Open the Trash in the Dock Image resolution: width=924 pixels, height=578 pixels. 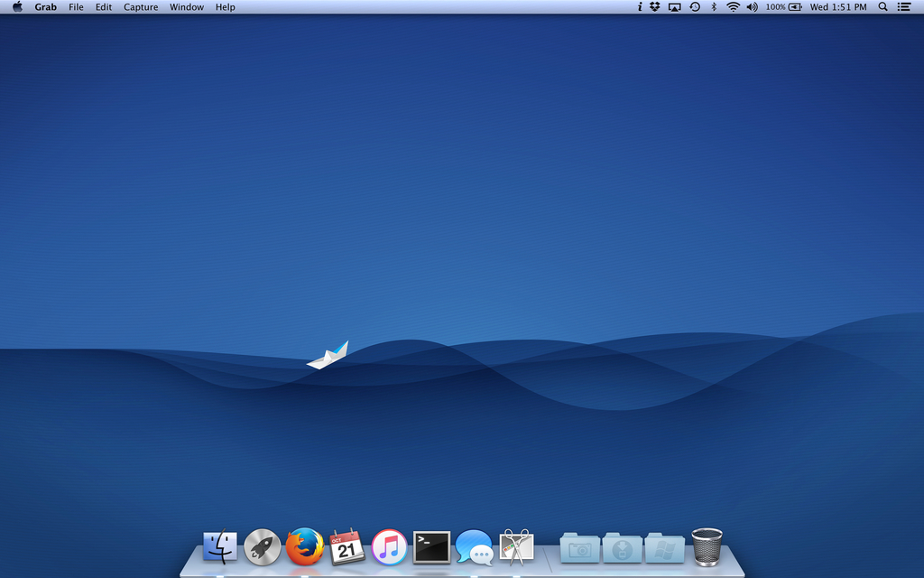(707, 546)
